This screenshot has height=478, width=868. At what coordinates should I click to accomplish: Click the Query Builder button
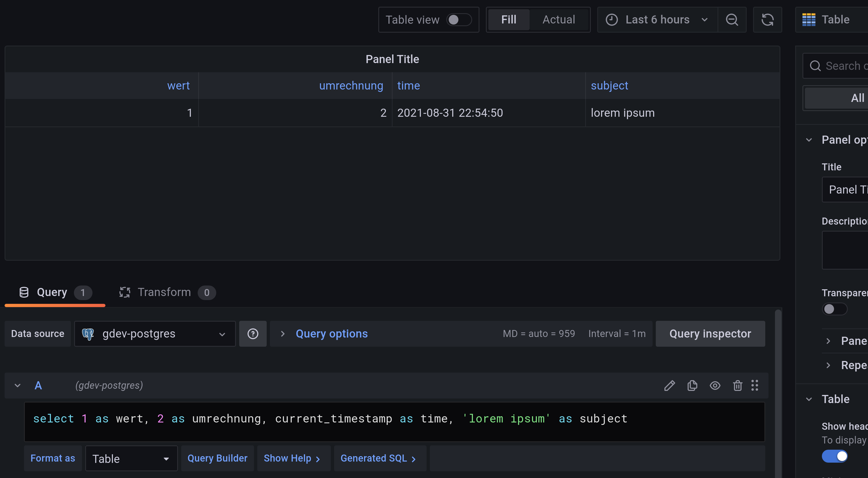(217, 458)
